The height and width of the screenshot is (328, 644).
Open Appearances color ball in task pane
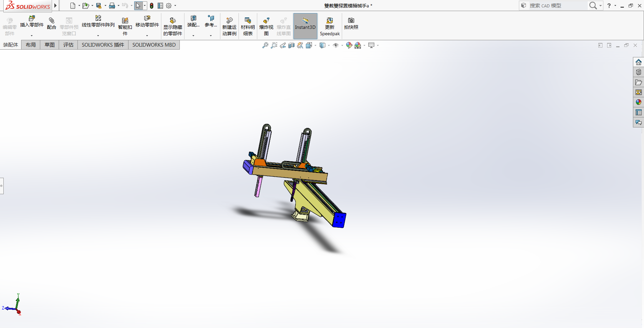pos(638,102)
